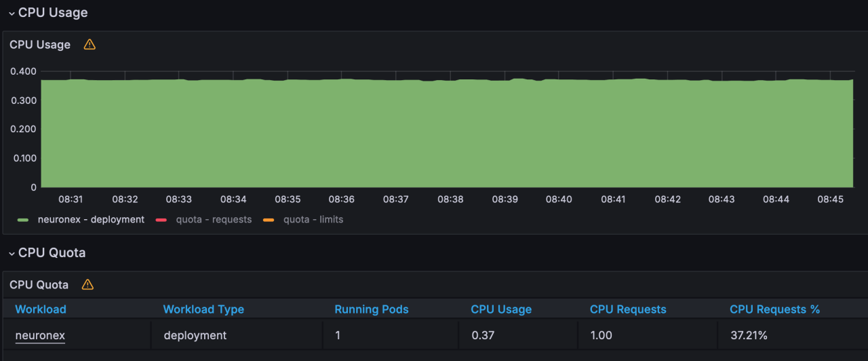Open the CPU Quota table panel title menu
The width and height of the screenshot is (868, 361).
coord(39,285)
